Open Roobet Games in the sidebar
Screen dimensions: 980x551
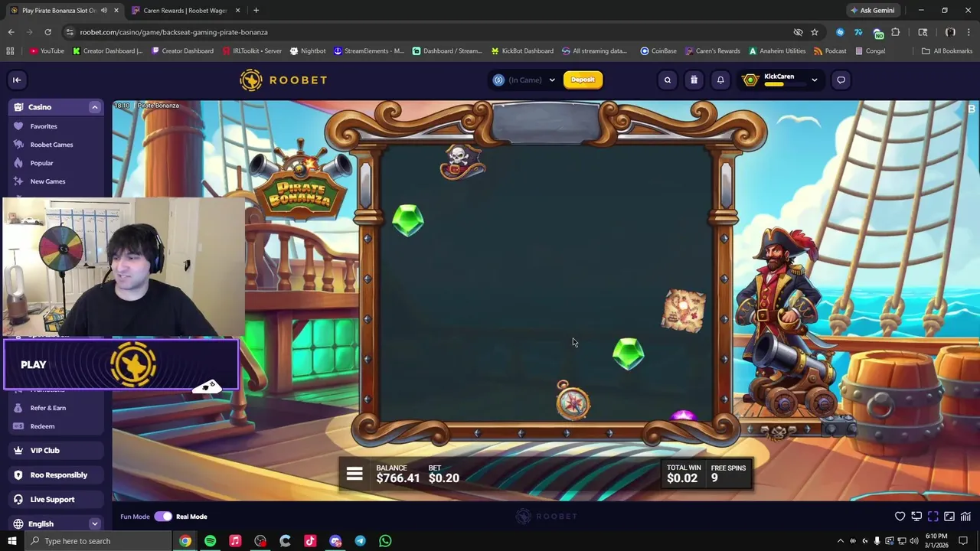pyautogui.click(x=51, y=145)
